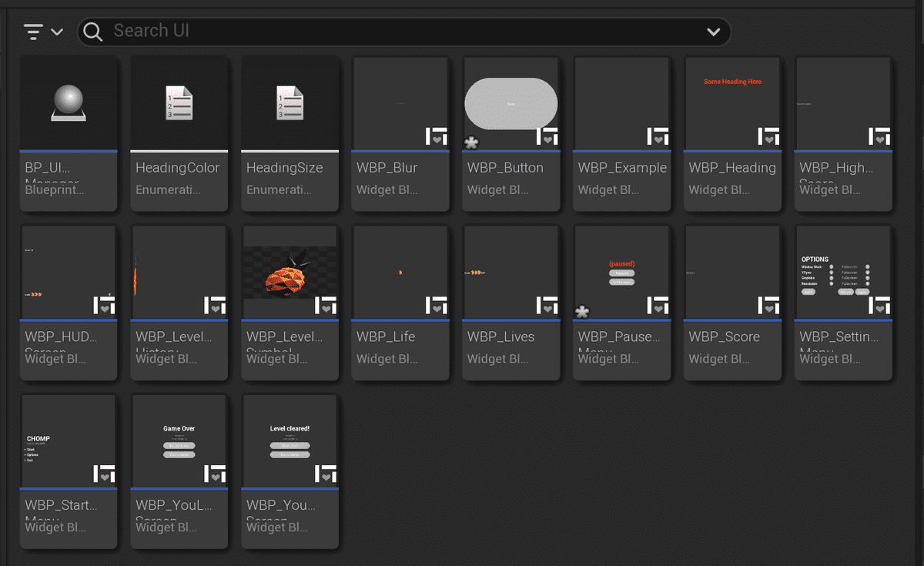Click the magnifying glass search icon
Viewport: 924px width, 566px height.
pyautogui.click(x=93, y=32)
